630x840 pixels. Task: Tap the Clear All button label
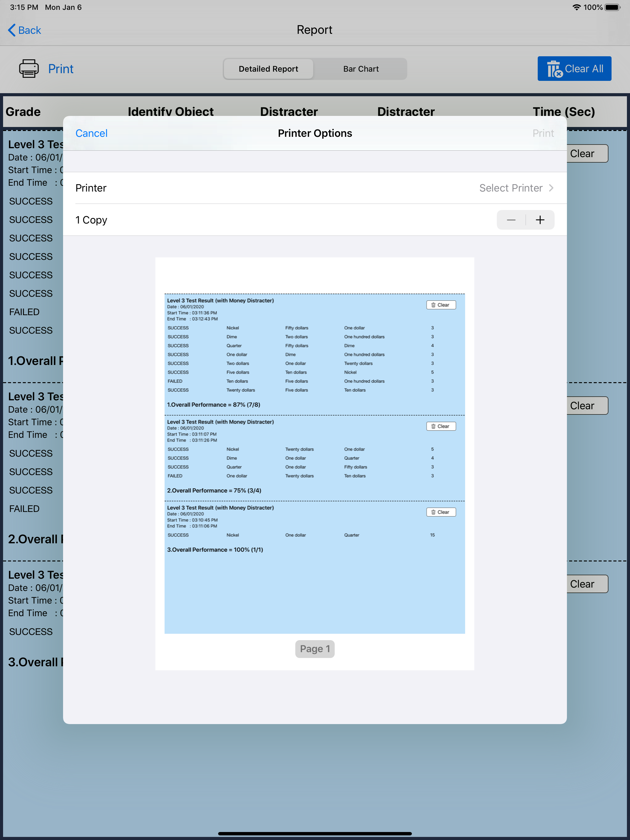point(584,69)
